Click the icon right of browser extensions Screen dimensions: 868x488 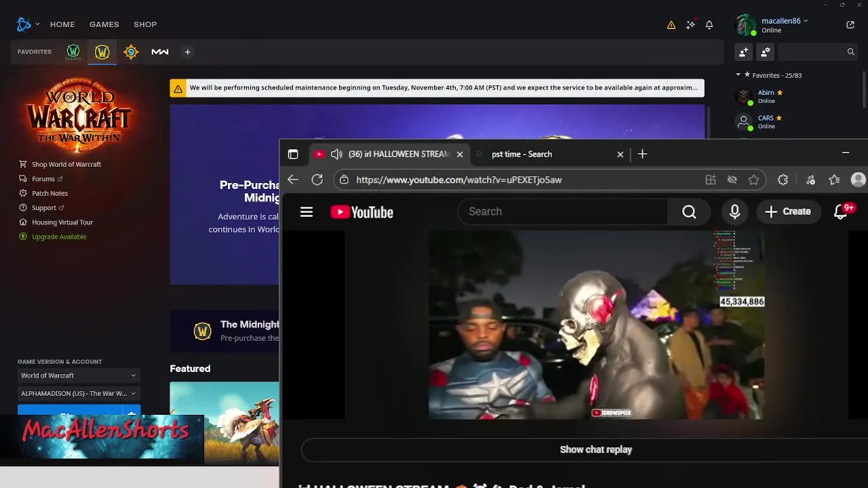click(x=810, y=180)
